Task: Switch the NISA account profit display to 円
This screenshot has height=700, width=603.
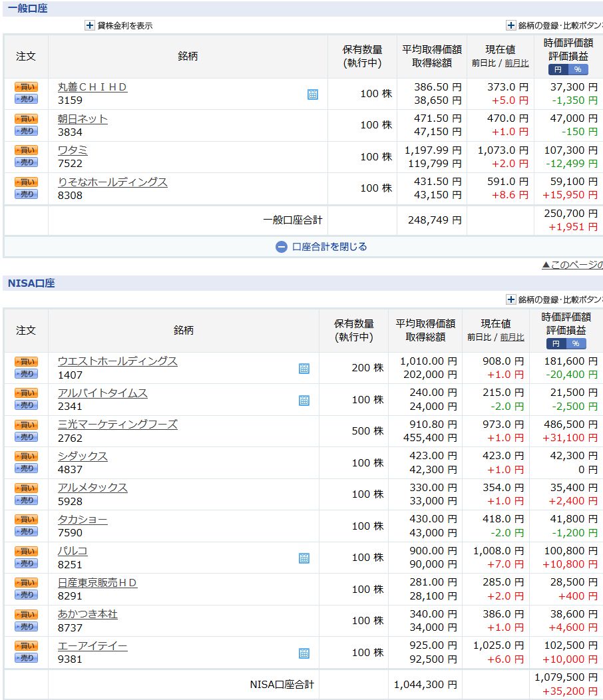Action: (556, 344)
